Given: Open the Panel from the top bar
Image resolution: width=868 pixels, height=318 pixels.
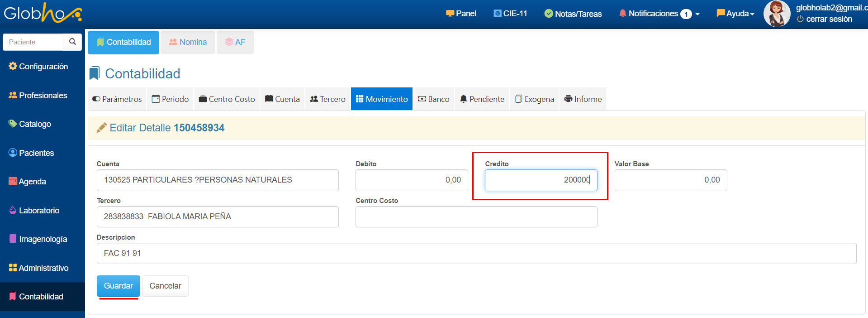Looking at the screenshot, I should pos(461,14).
